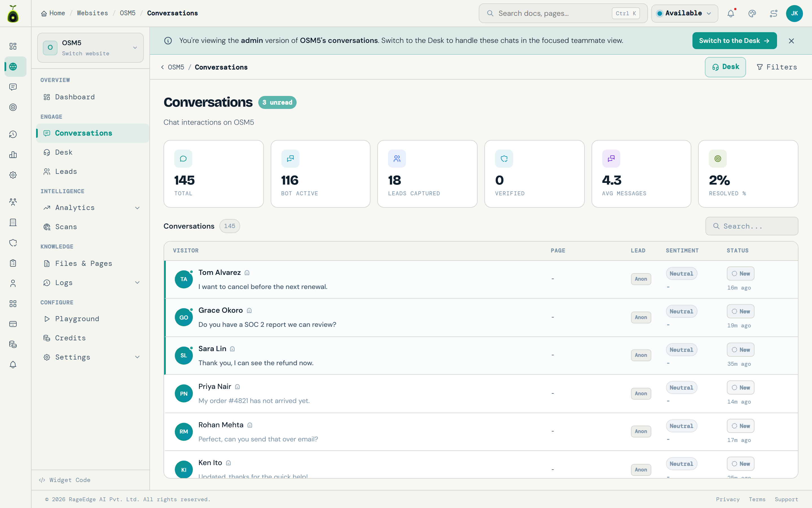This screenshot has height=508, width=812.
Task: Open the shield icon in left rail
Action: (13, 243)
